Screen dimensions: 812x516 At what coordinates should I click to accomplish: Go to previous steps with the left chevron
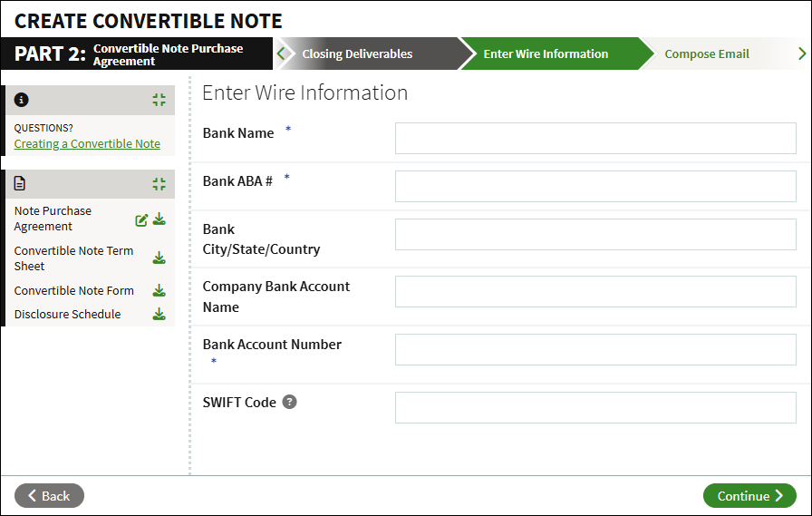281,54
